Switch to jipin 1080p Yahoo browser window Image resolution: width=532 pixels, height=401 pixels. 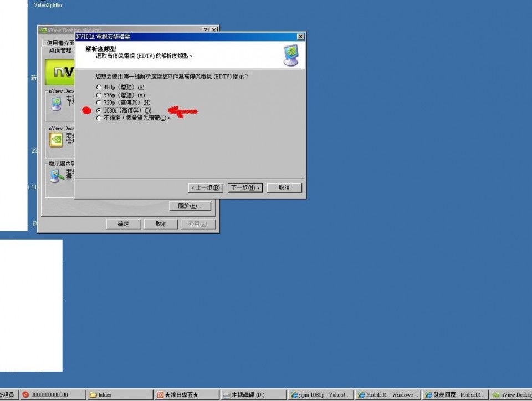pos(321,395)
